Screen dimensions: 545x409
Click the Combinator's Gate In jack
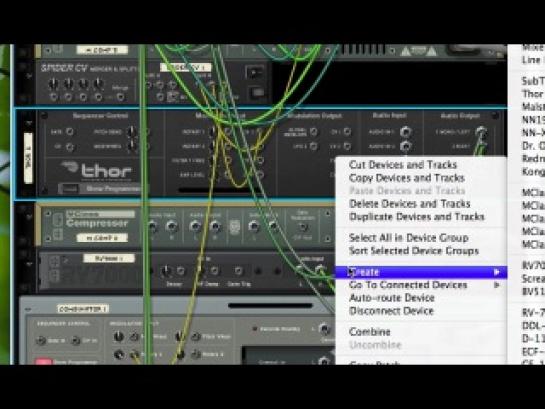(41, 340)
